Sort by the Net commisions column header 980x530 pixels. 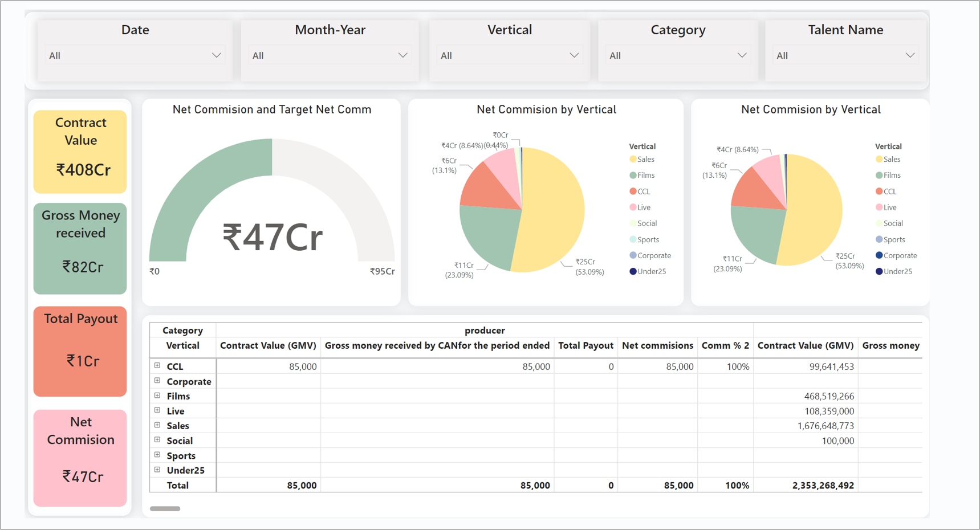click(x=657, y=345)
